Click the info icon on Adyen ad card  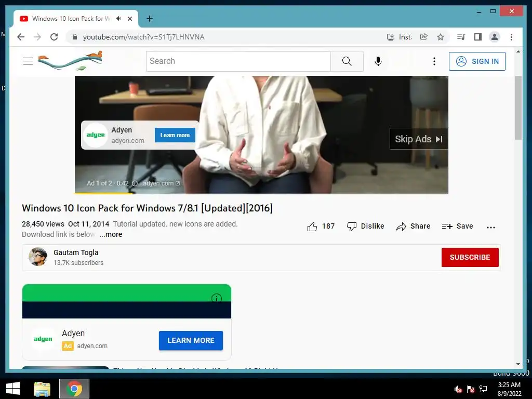tap(217, 298)
